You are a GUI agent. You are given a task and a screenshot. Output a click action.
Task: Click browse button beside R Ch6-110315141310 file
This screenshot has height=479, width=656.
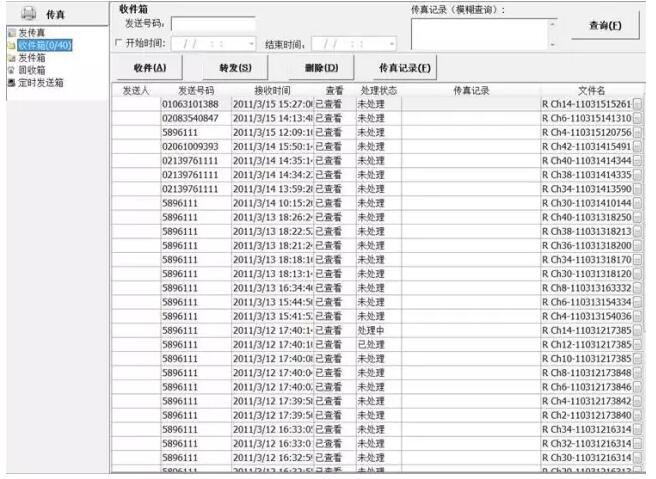click(x=638, y=119)
